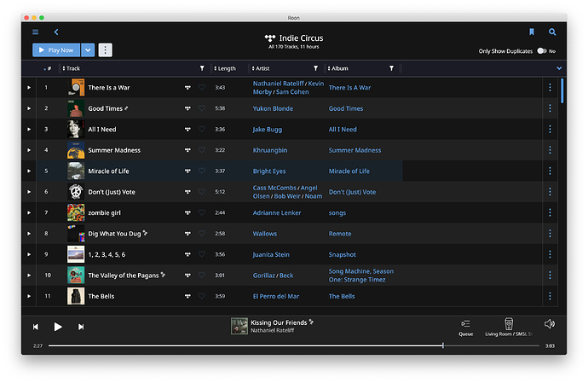588x383 pixels.
Task: Open the Remote album link
Action: pos(340,234)
